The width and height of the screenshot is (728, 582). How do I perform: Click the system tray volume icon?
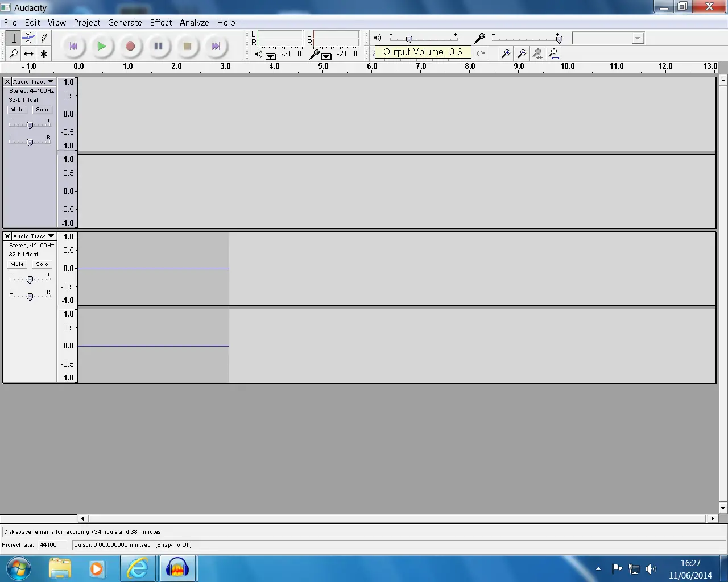pos(651,568)
